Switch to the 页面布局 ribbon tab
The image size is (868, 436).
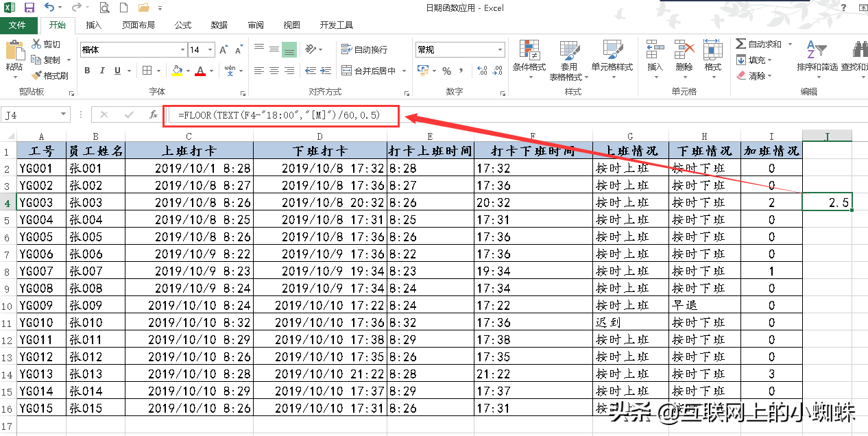(x=138, y=25)
